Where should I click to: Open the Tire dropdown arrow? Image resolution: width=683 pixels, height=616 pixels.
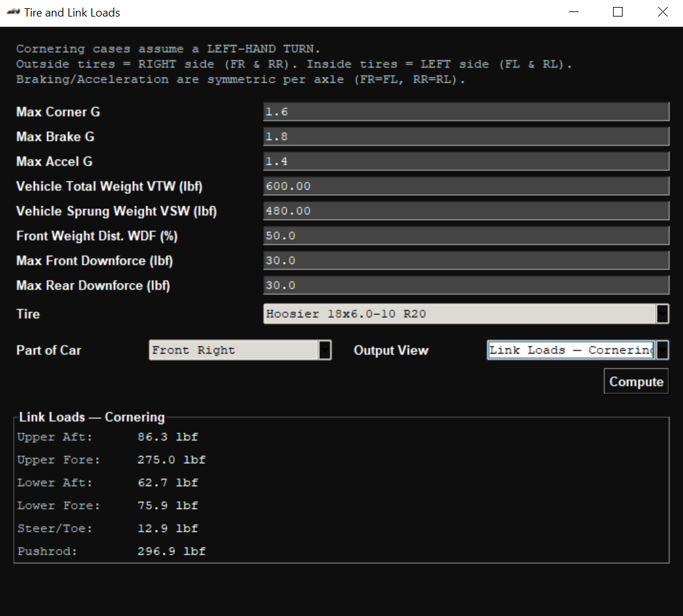click(662, 314)
